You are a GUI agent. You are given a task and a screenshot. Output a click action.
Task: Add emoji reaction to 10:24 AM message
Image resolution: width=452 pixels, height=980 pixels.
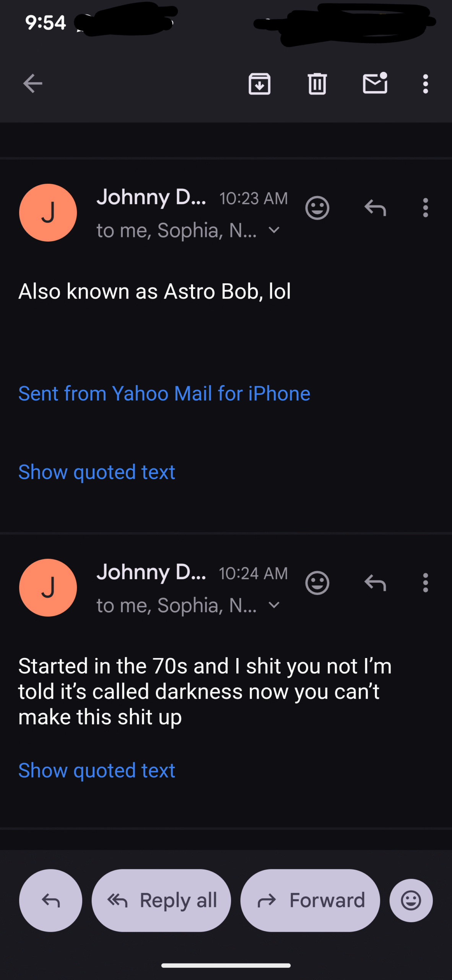click(x=317, y=583)
